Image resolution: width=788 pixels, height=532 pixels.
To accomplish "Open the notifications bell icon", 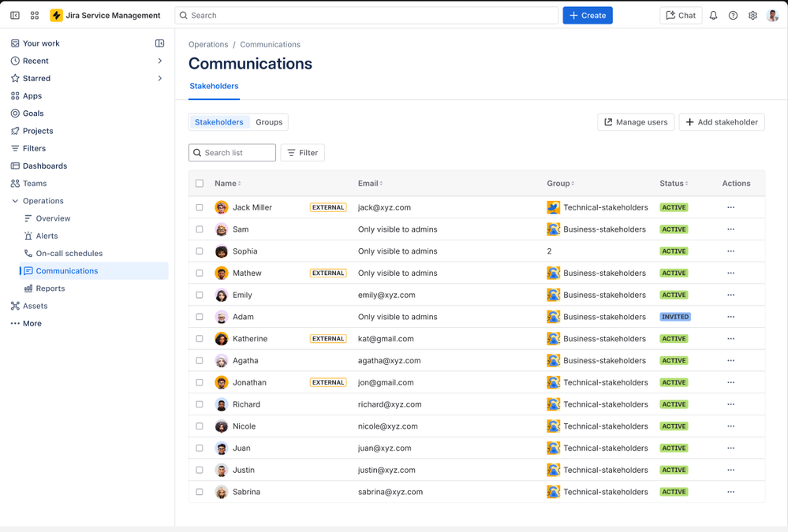I will click(713, 16).
